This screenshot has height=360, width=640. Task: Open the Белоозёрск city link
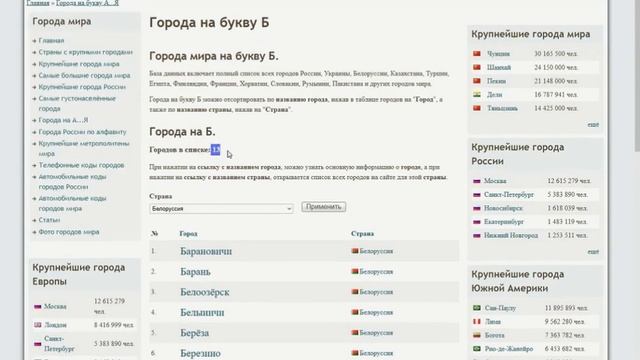point(204,292)
